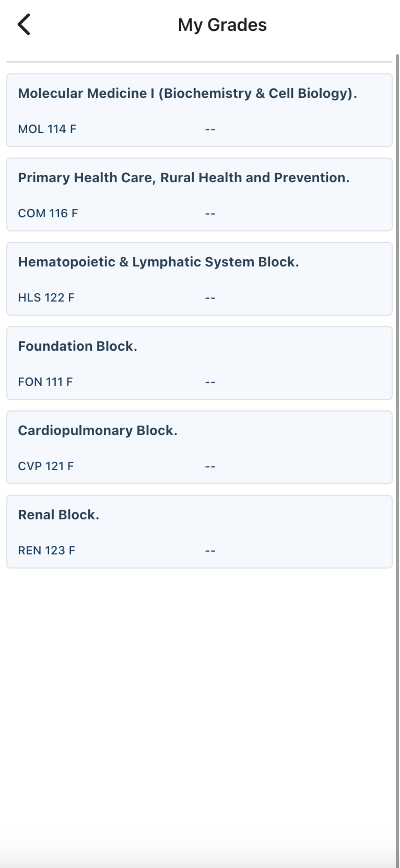Select the REN 123 F course code
Viewport: 400px width, 868px height.
[x=47, y=550]
